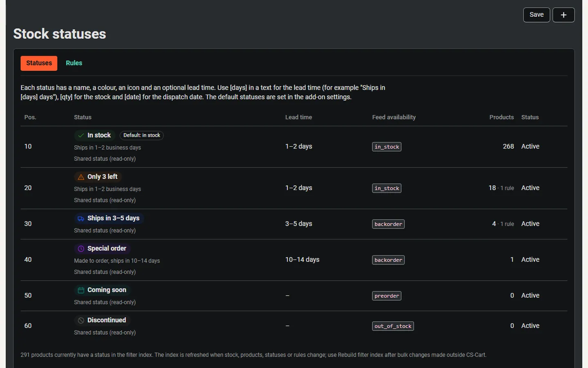This screenshot has height=368, width=588.
Task: Switch to the Statuses tab
Action: (39, 63)
